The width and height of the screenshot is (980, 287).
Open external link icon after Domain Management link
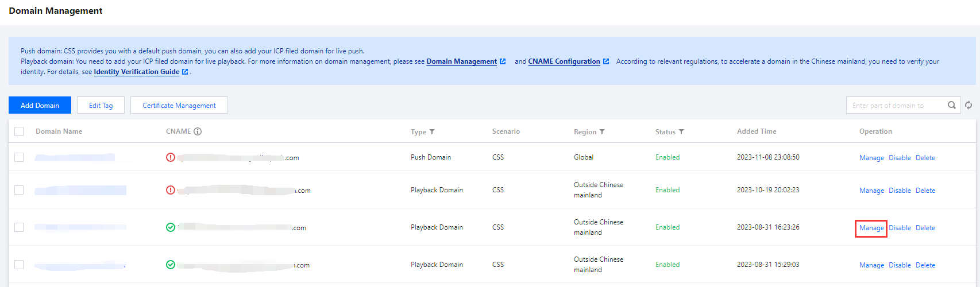(503, 61)
